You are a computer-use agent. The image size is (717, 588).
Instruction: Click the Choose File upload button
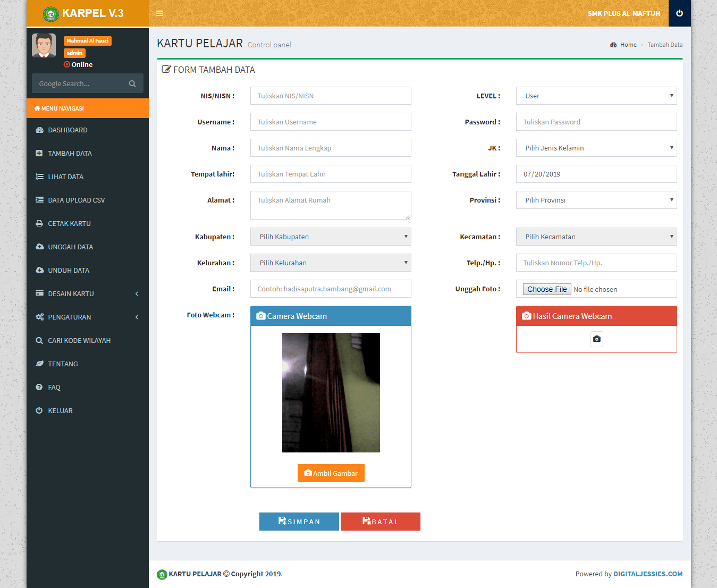tap(547, 289)
